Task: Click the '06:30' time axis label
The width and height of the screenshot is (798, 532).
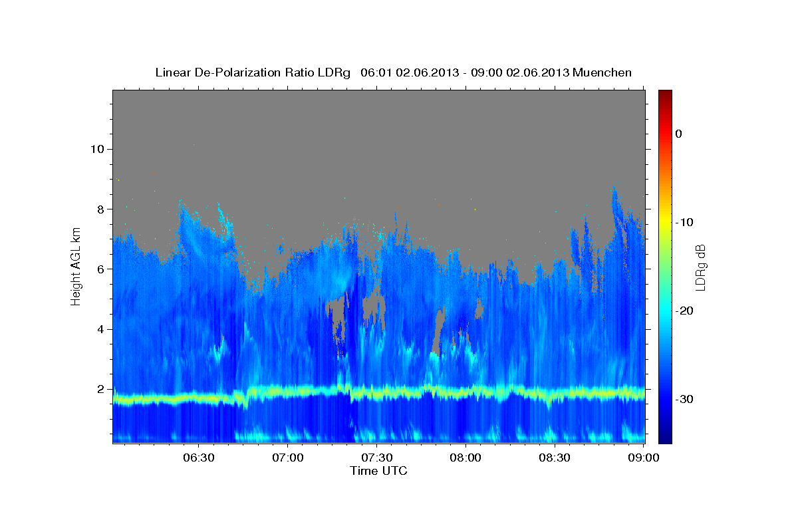Action: (x=199, y=458)
